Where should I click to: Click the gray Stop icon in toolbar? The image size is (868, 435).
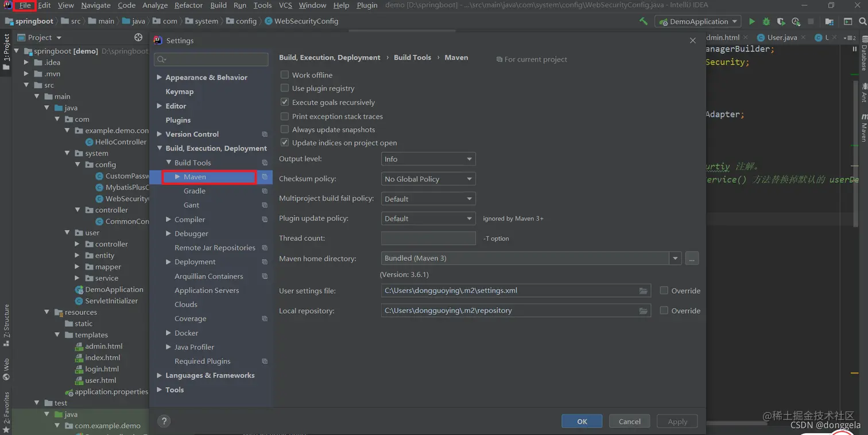pyautogui.click(x=811, y=21)
